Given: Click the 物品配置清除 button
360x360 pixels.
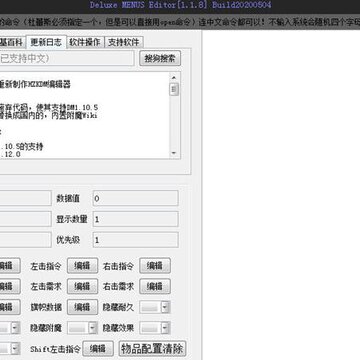Looking at the screenshot, I should (152, 349).
